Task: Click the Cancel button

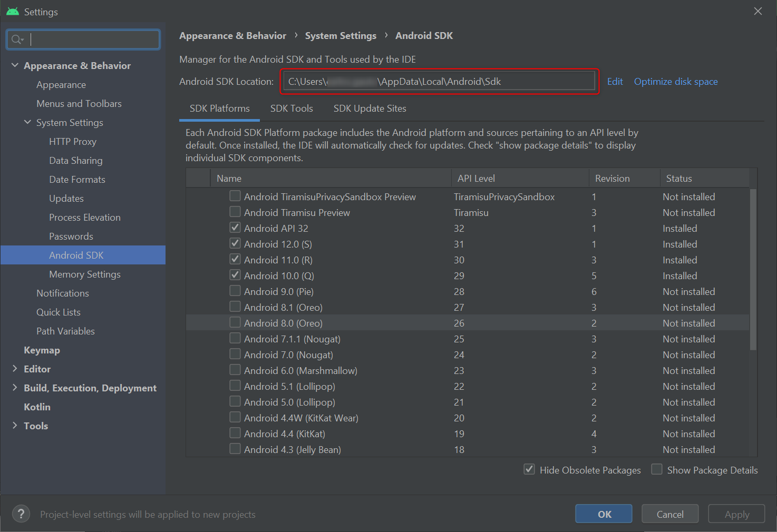Action: tap(670, 514)
